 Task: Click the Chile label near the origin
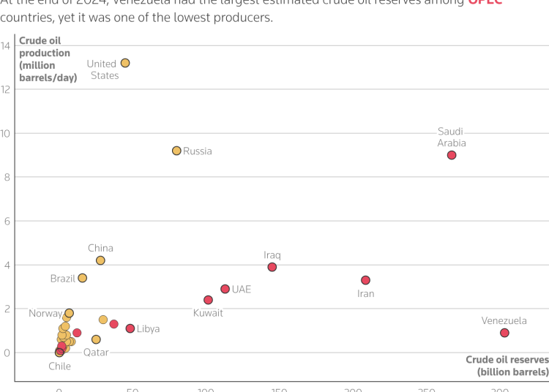[x=59, y=366]
